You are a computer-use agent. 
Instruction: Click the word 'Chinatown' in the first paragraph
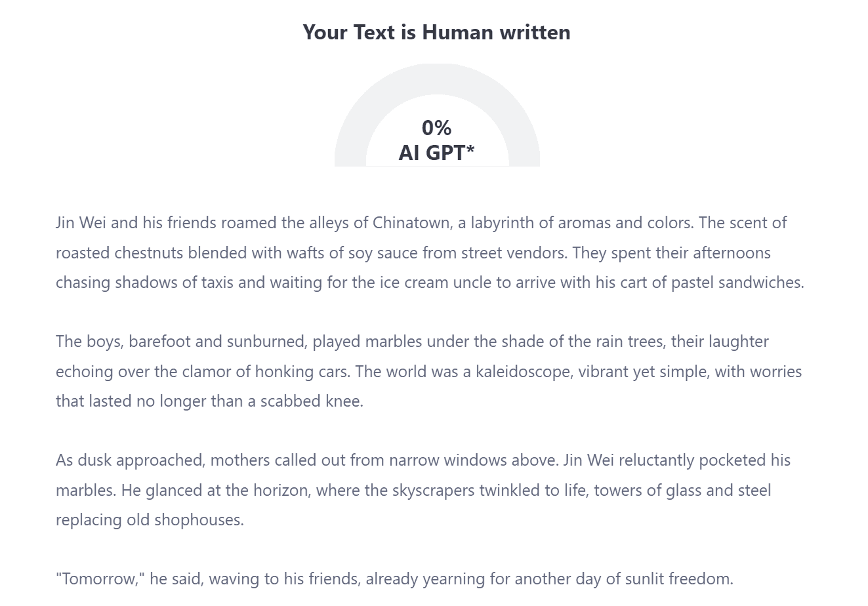coord(411,223)
